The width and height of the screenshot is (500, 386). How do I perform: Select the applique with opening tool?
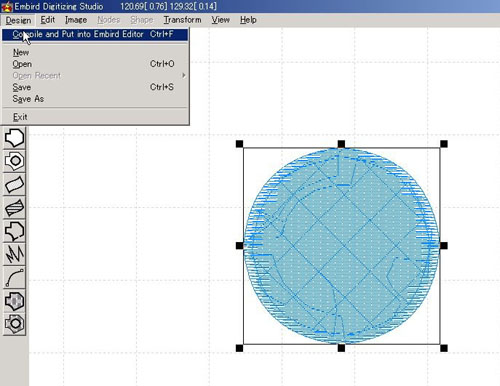14,324
